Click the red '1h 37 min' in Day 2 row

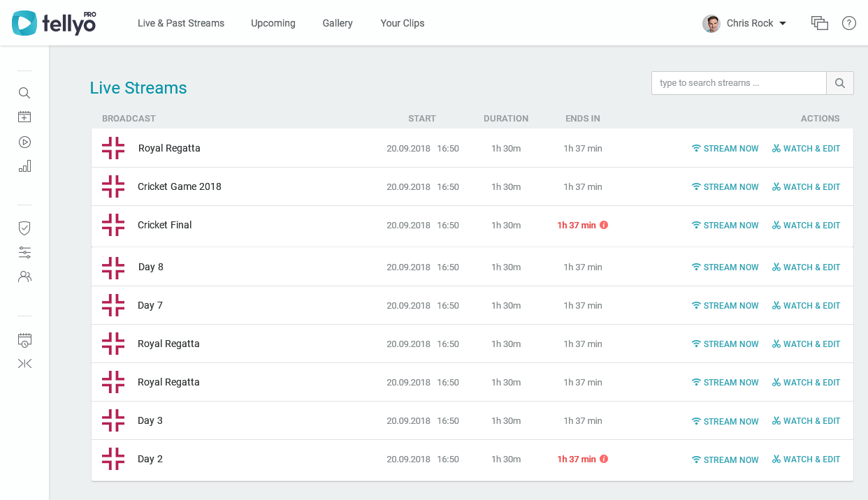tap(577, 459)
